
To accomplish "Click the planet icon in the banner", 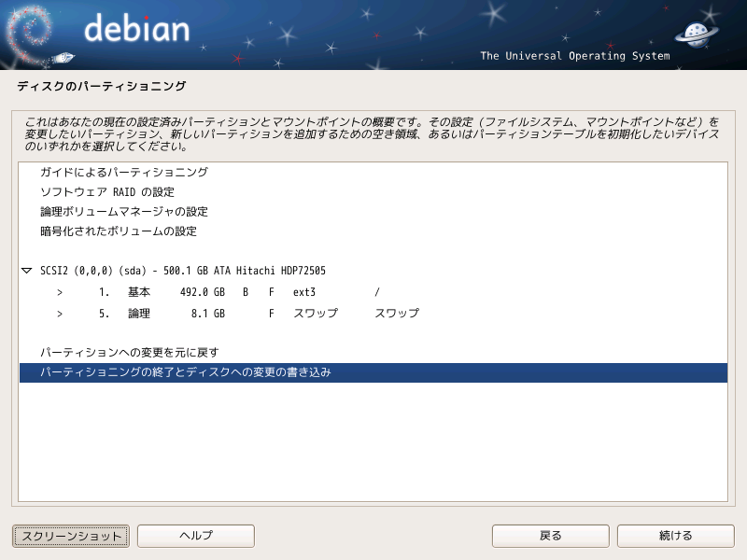I will coord(697,35).
